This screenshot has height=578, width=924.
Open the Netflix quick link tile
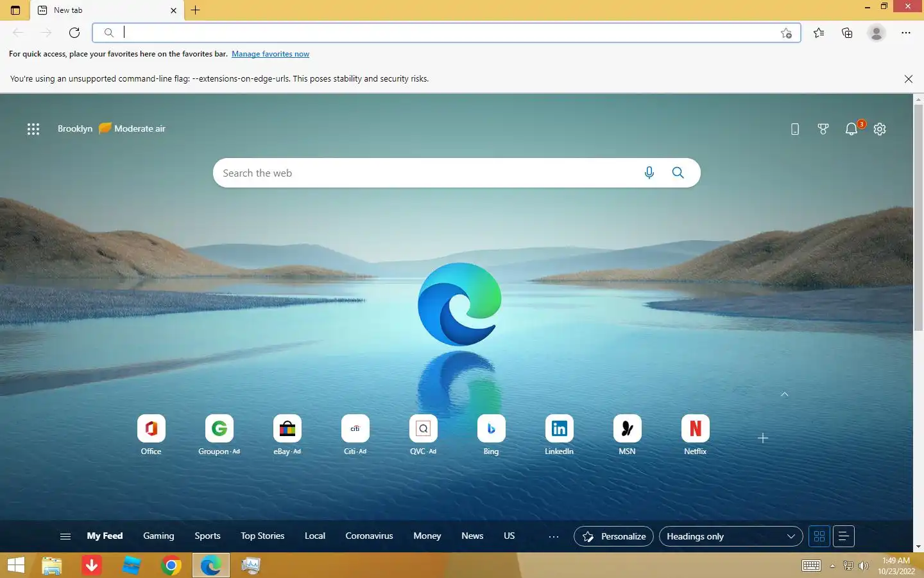click(x=696, y=435)
